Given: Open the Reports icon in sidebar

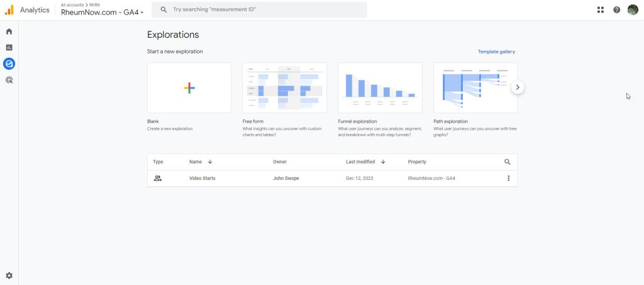Looking at the screenshot, I should (9, 47).
